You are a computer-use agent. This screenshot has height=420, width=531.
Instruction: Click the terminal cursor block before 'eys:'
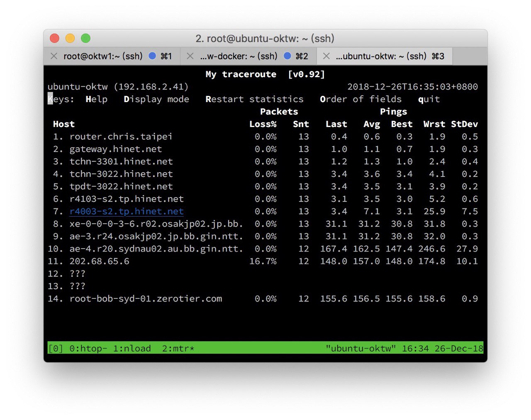click(x=50, y=99)
